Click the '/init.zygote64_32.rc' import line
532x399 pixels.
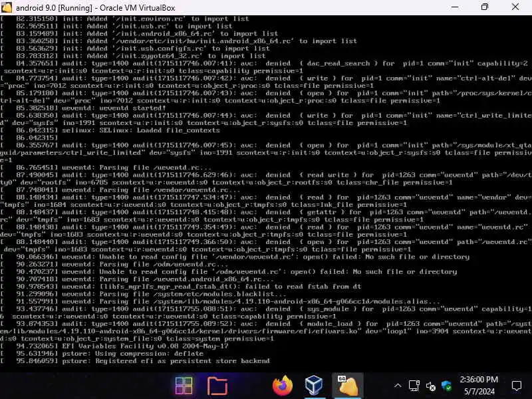pos(133,56)
